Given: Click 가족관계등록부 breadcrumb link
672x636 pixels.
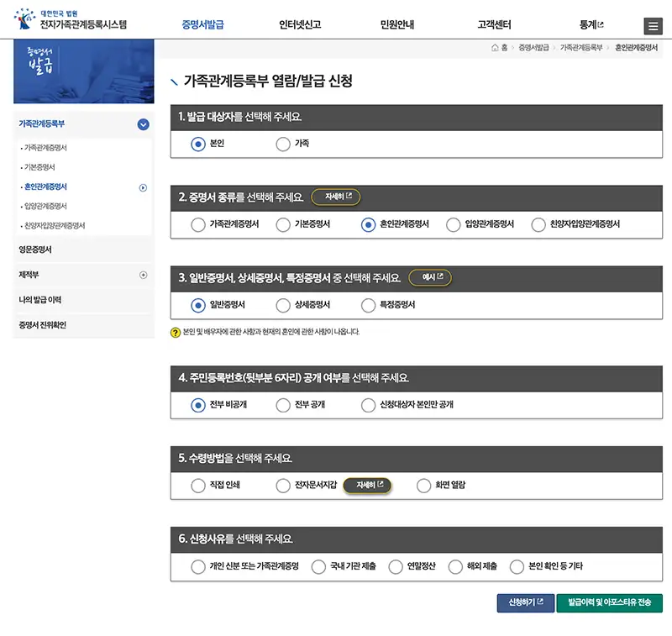Looking at the screenshot, I should pyautogui.click(x=581, y=48).
